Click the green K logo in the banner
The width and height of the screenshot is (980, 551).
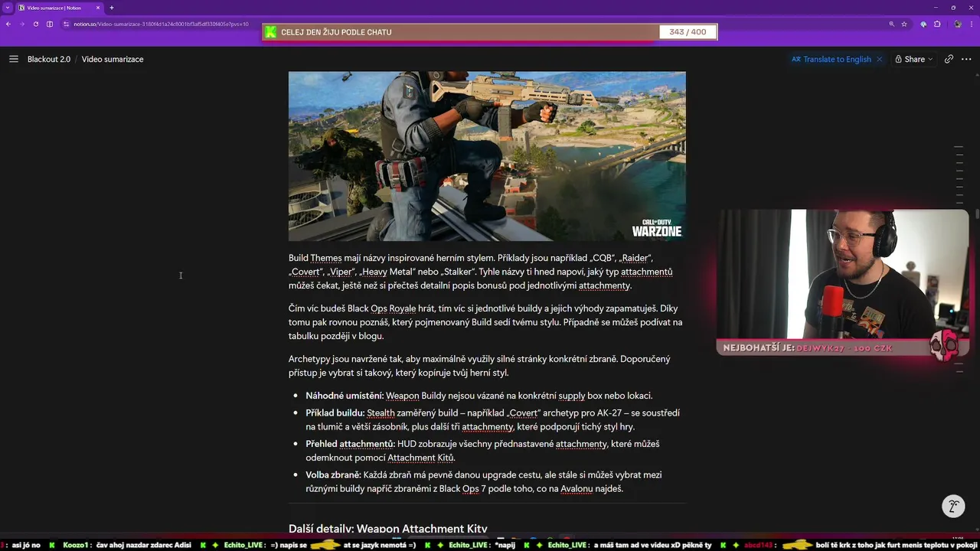click(x=269, y=32)
